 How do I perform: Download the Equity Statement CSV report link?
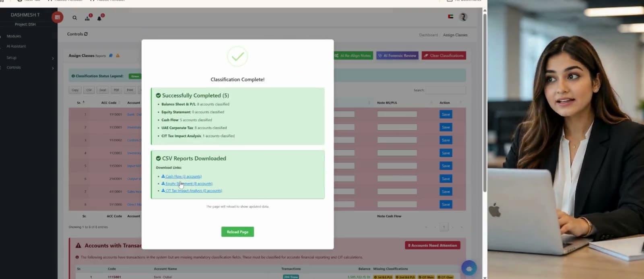[x=187, y=183]
